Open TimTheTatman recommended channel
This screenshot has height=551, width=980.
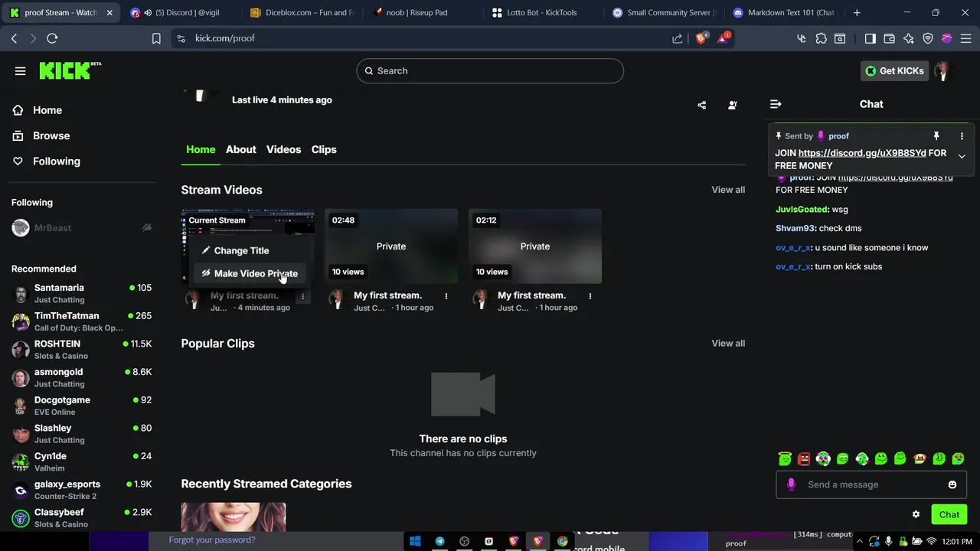click(81, 321)
